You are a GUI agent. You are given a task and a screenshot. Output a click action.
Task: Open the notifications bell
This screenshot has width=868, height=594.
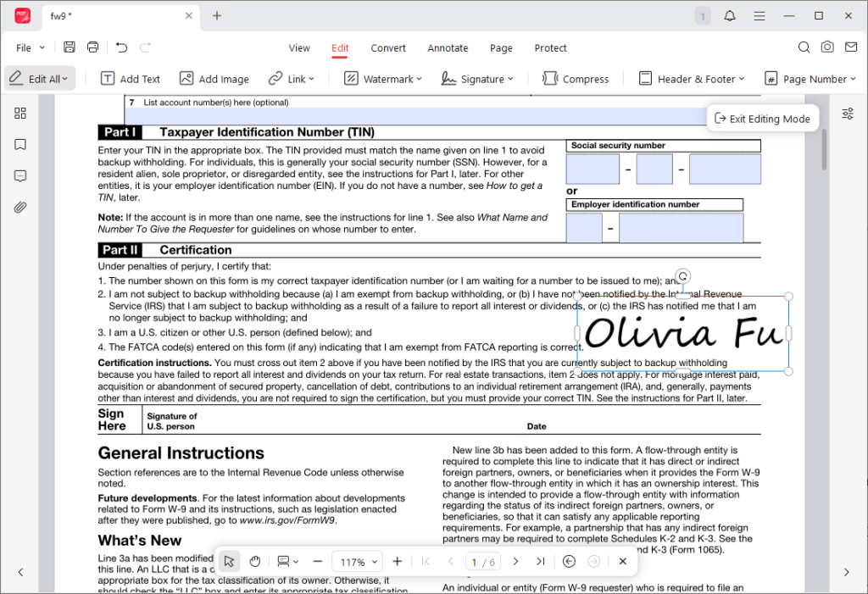(730, 16)
